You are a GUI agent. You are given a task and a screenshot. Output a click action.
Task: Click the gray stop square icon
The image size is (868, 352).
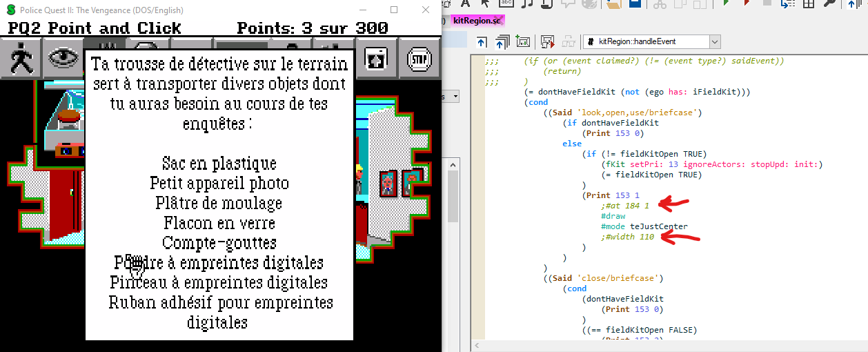pyautogui.click(x=766, y=4)
